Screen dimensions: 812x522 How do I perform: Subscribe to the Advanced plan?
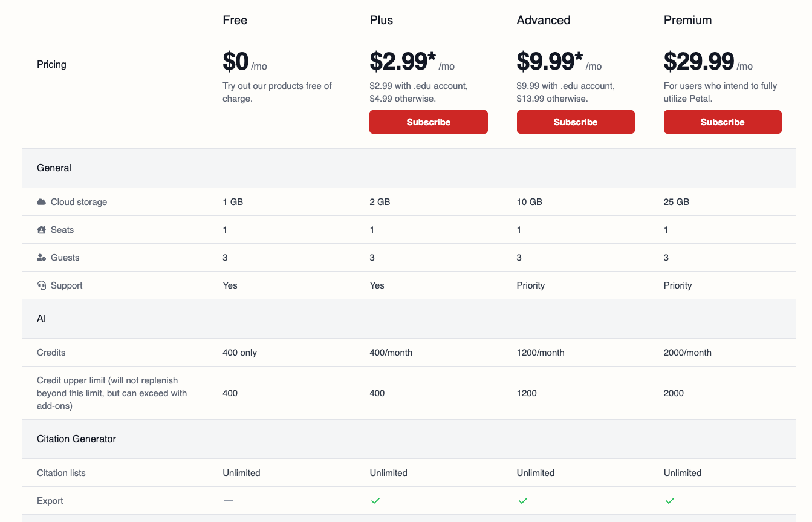[575, 122]
